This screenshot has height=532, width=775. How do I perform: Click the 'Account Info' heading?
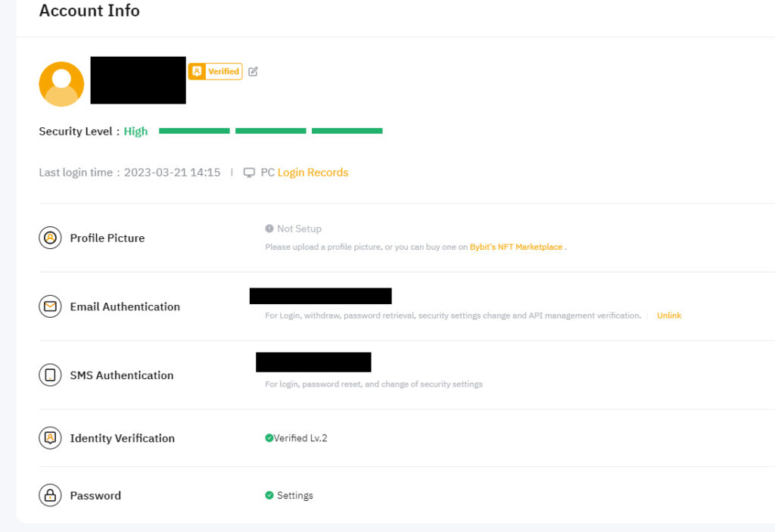click(x=89, y=11)
